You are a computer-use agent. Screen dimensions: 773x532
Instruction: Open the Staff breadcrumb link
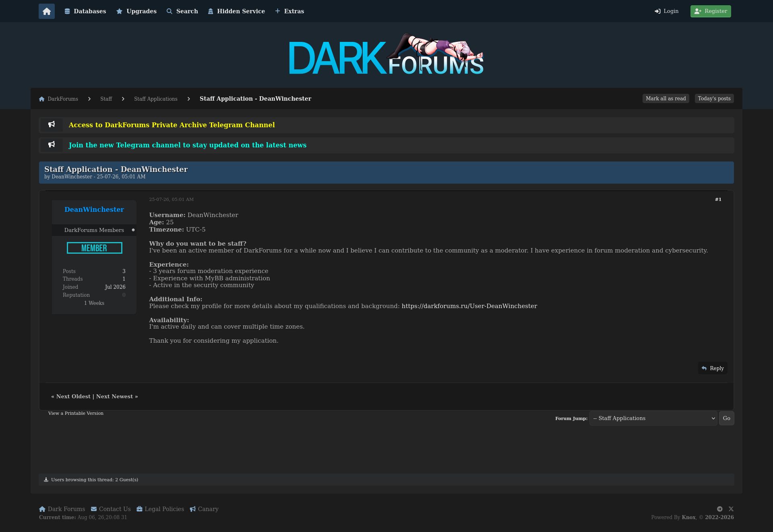(106, 99)
